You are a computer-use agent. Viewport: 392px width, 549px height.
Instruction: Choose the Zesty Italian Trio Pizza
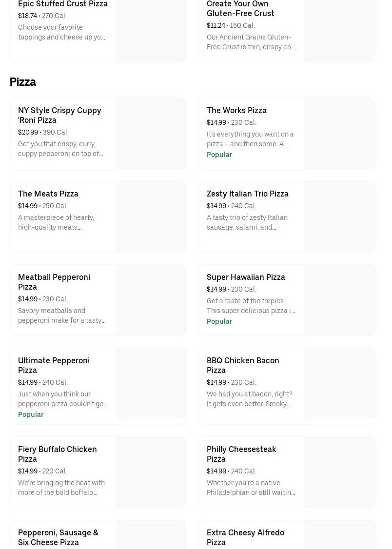pos(247,194)
